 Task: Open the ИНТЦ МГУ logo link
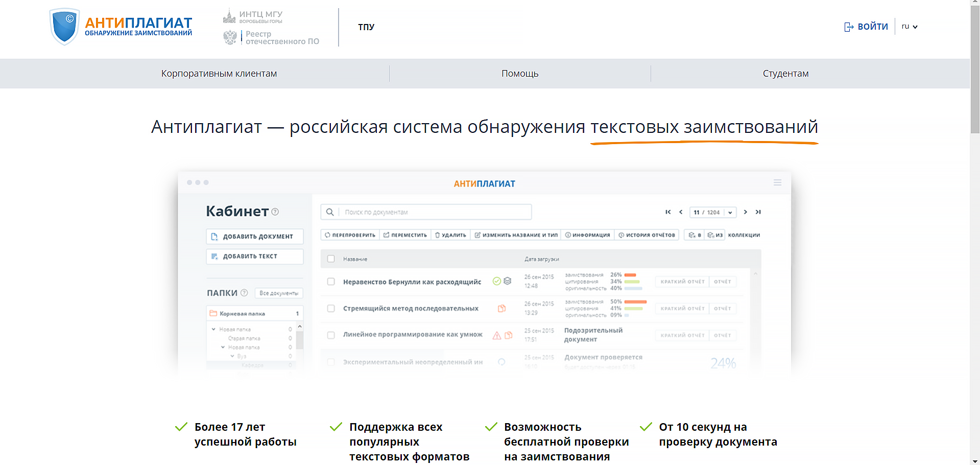[253, 17]
